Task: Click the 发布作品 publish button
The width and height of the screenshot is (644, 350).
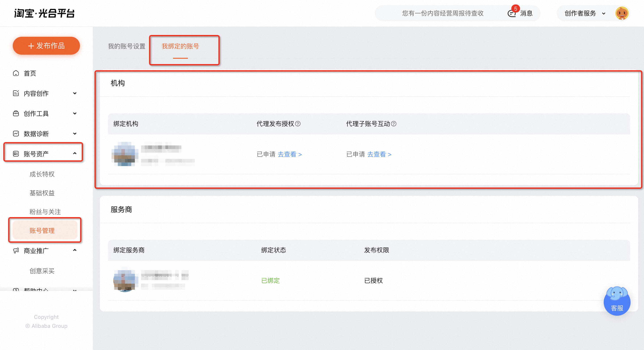Action: tap(46, 46)
